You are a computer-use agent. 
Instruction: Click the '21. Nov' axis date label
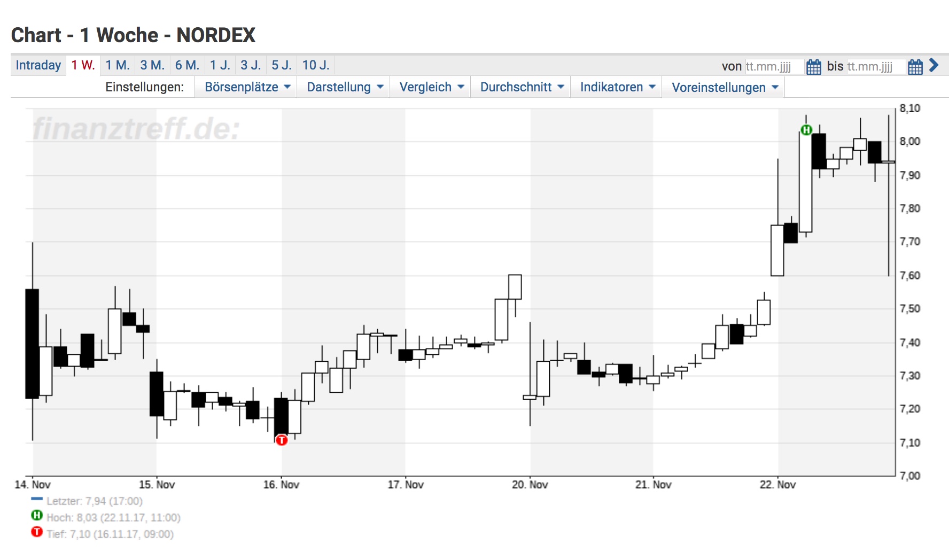[654, 485]
